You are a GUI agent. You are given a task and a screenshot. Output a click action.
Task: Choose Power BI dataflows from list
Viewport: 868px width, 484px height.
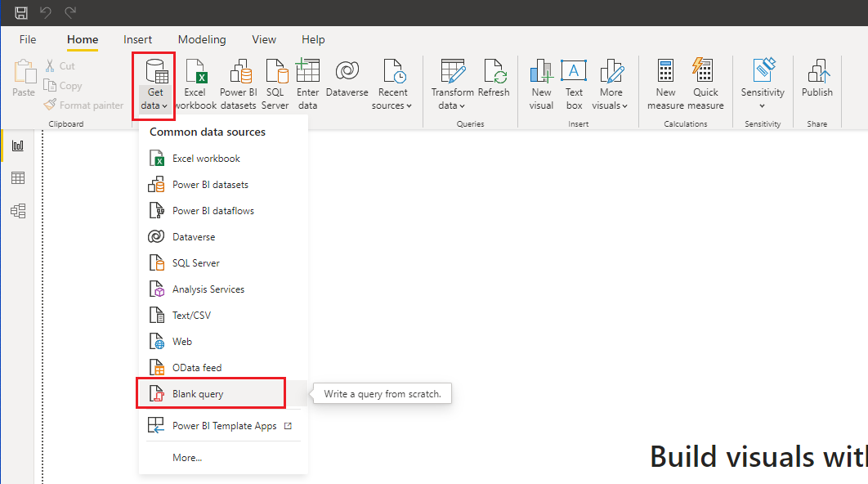[223, 210]
